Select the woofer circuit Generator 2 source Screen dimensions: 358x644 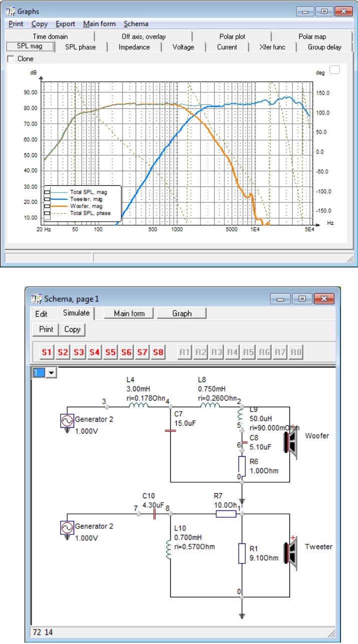[66, 421]
